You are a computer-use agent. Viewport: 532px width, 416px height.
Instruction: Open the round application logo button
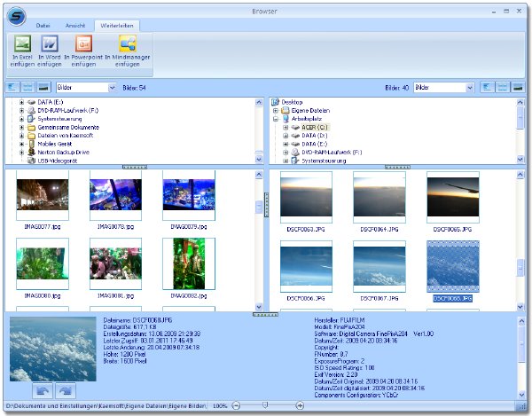[x=16, y=16]
